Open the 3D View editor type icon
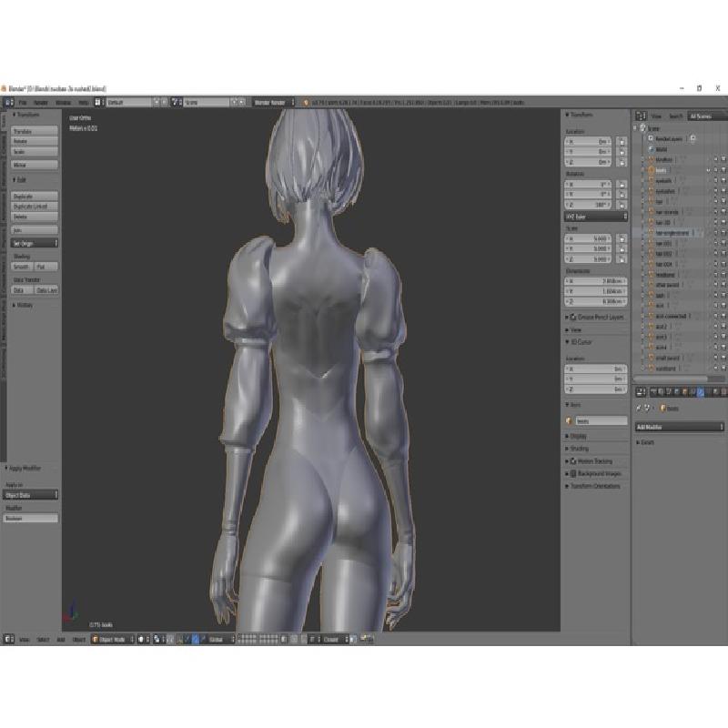728x728 pixels. [9, 640]
